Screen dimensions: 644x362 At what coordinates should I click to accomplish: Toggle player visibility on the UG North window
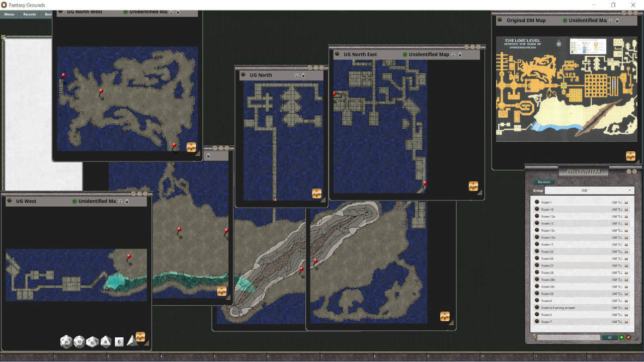(x=296, y=75)
